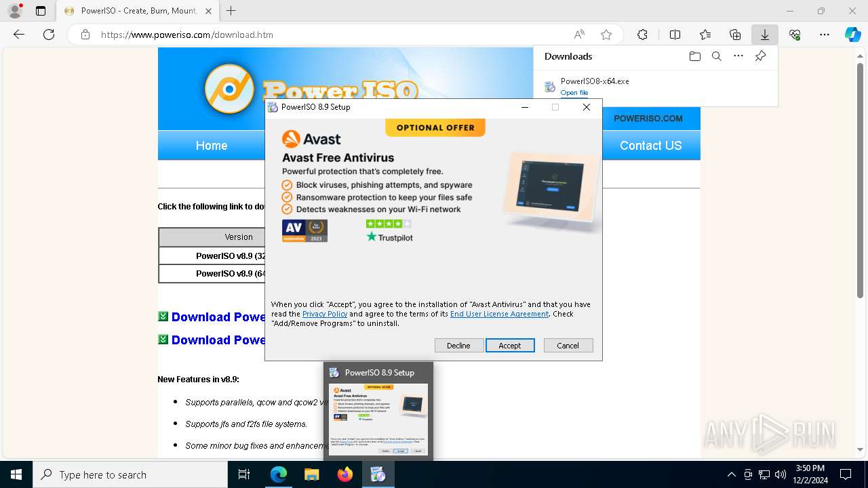Accept the Avast Antivirus offer
Screen dimensions: 868x488
click(x=510, y=346)
